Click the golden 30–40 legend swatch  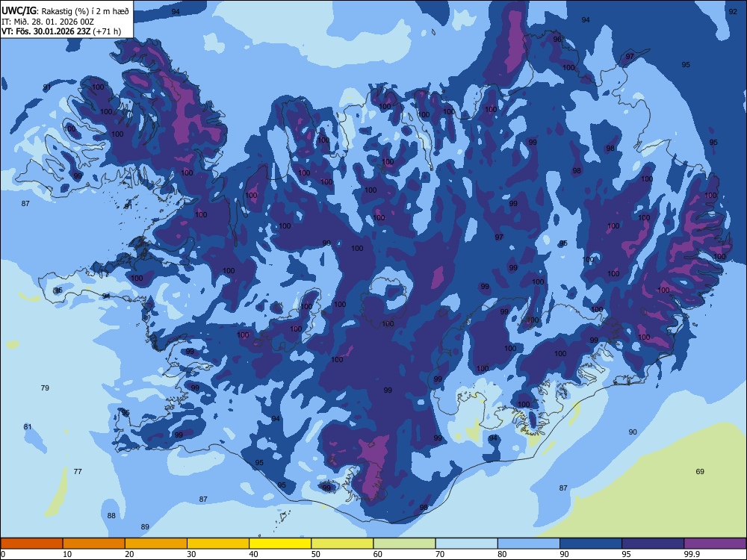[218, 544]
